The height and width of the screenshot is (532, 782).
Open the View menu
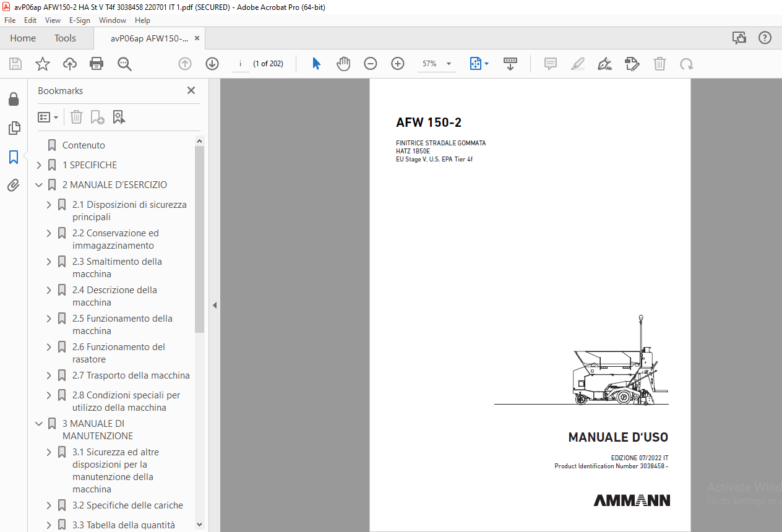53,20
